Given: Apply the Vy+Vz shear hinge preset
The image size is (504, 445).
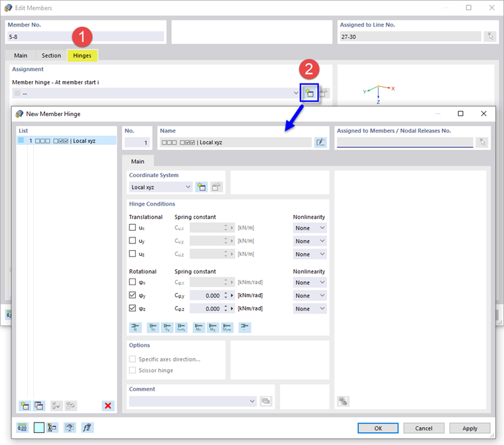Looking at the screenshot, I should pyautogui.click(x=181, y=328).
